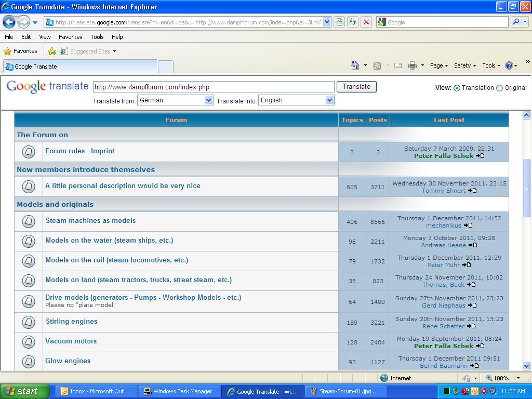The image size is (532, 399).
Task: Open Glow engines forum link
Action: click(68, 361)
